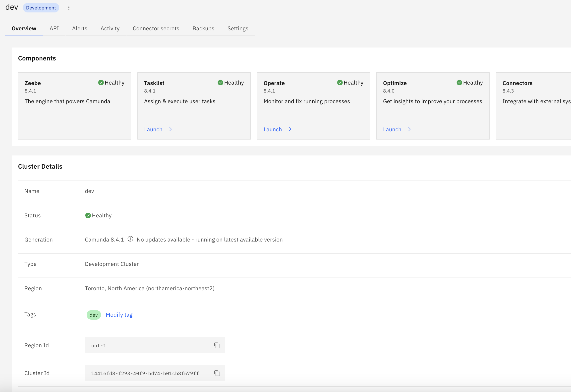Open the Settings tab
Image resolution: width=571 pixels, height=392 pixels.
point(238,29)
